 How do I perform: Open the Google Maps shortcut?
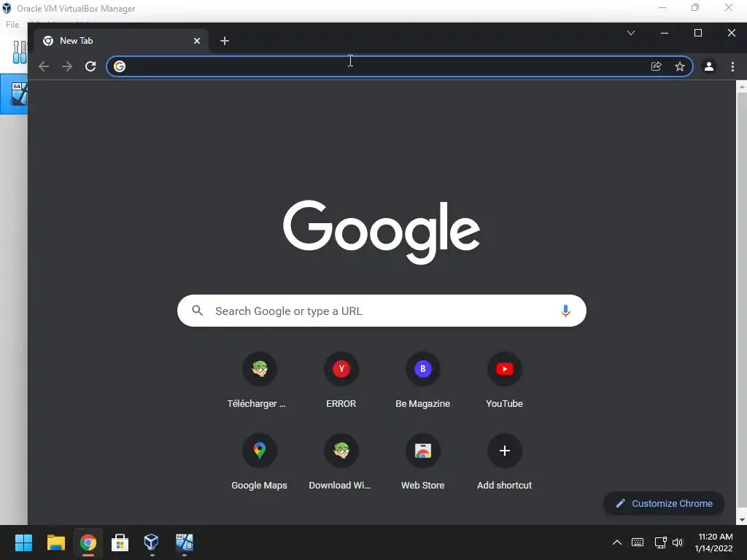tap(259, 462)
